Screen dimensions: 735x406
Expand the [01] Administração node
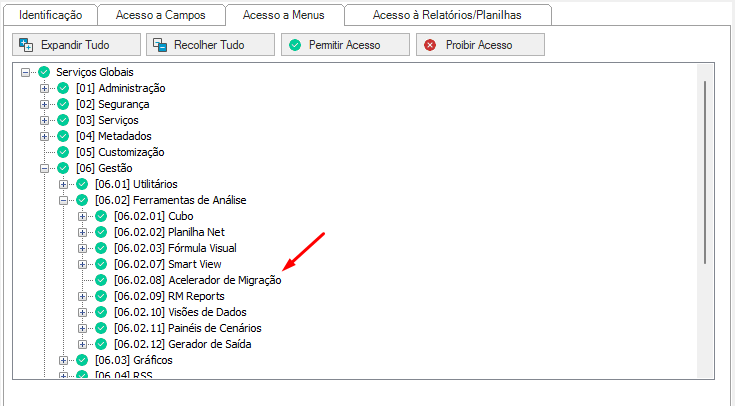pyautogui.click(x=44, y=88)
